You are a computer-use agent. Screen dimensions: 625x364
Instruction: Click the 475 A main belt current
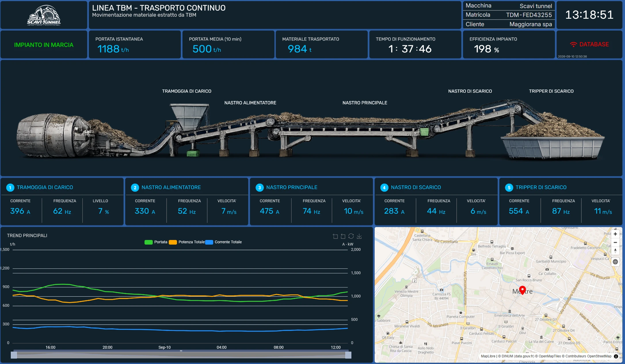click(270, 211)
